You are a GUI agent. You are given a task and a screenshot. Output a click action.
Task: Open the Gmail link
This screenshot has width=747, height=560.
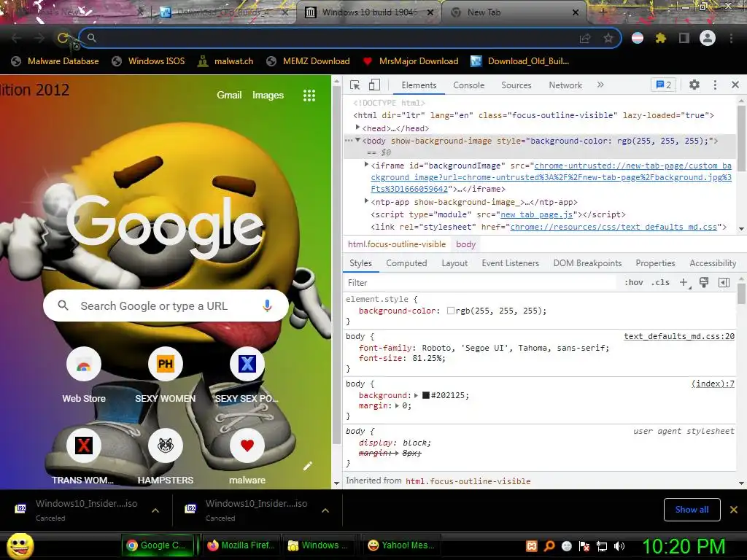coord(229,96)
